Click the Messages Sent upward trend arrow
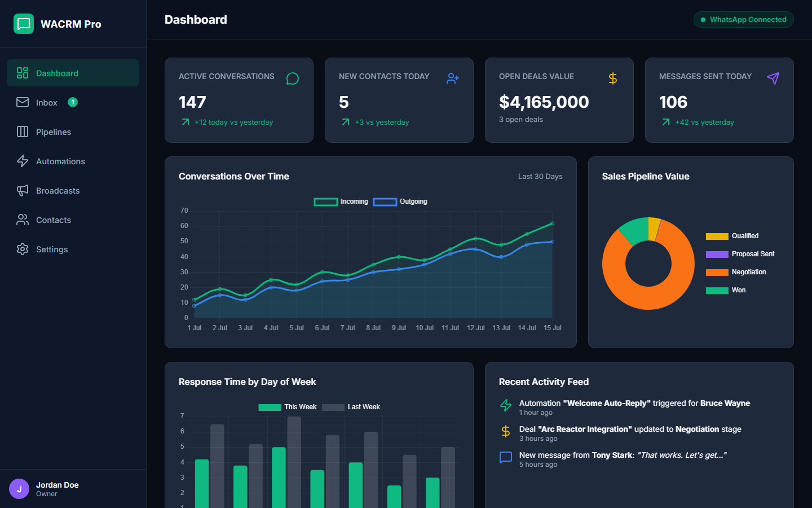Image resolution: width=812 pixels, height=508 pixels. 666,122
